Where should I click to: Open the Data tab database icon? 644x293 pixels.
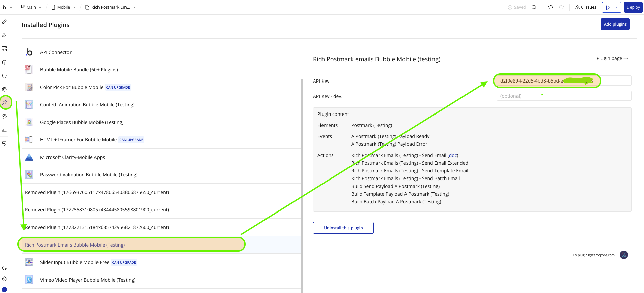point(4,62)
